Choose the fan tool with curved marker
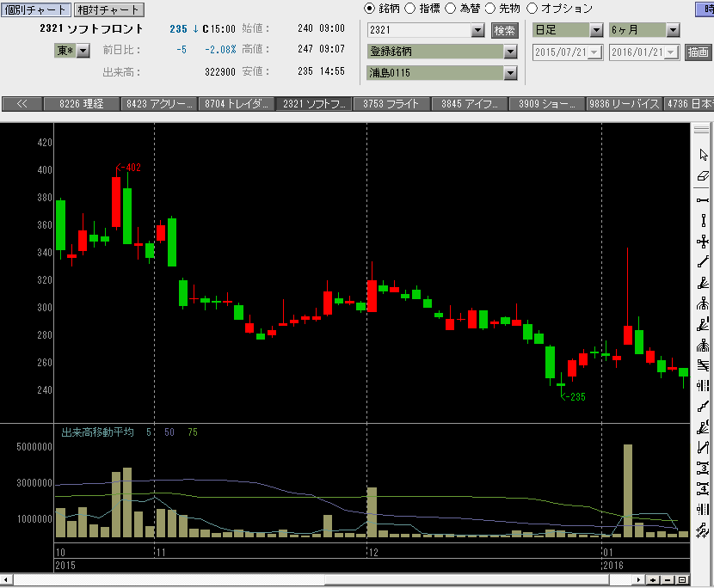This screenshot has width=714, height=588. (x=703, y=427)
